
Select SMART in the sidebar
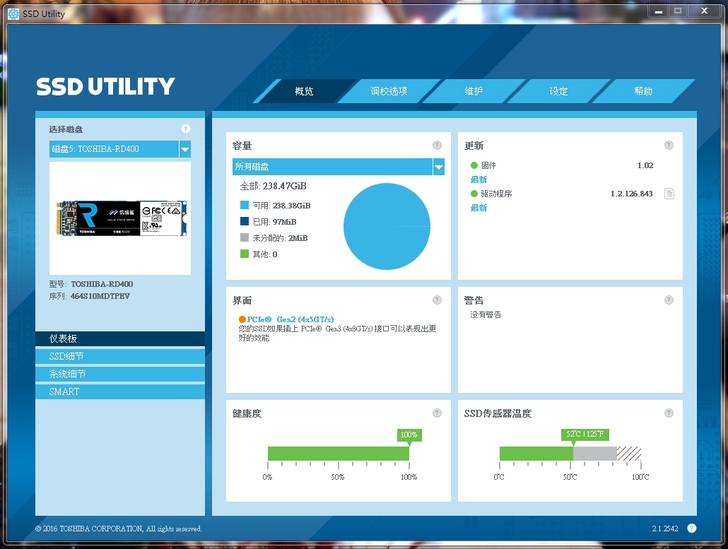120,392
